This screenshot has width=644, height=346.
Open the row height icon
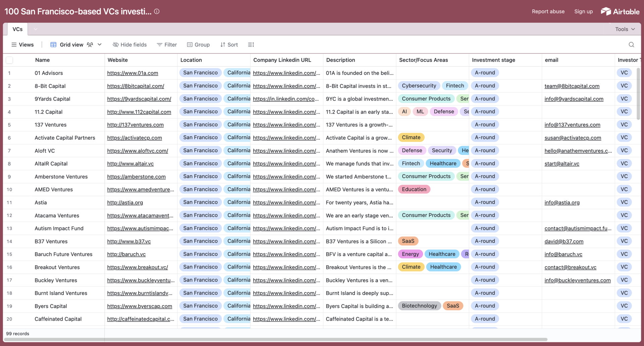[251, 45]
